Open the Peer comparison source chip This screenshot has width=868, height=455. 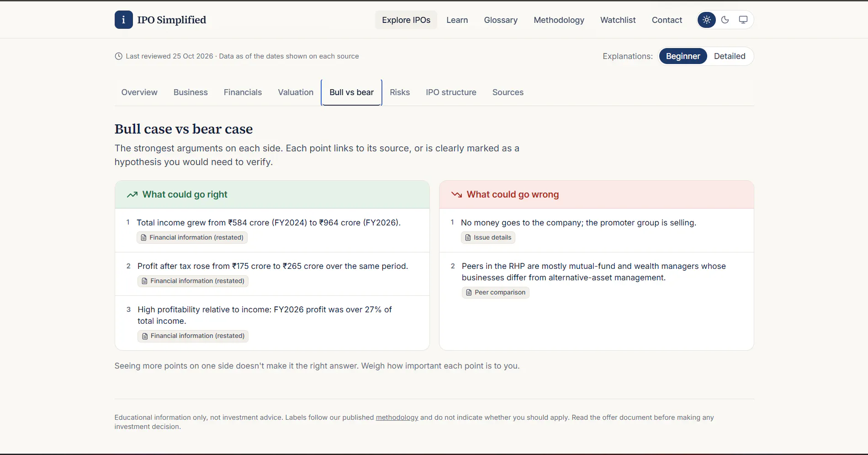[495, 292]
